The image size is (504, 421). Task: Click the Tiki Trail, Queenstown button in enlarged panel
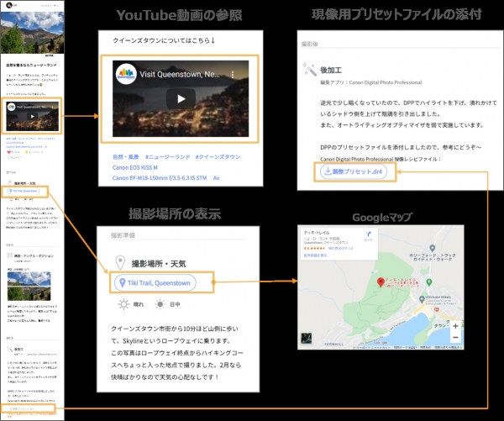tap(155, 283)
